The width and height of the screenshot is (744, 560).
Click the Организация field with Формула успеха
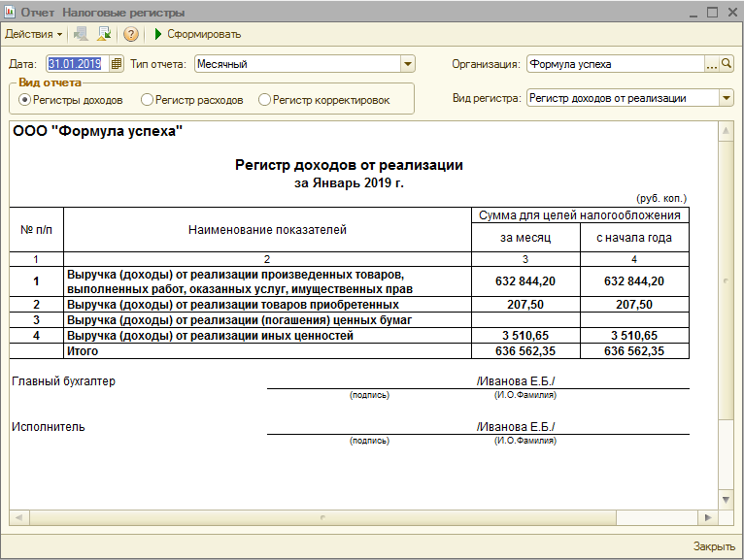[x=614, y=64]
